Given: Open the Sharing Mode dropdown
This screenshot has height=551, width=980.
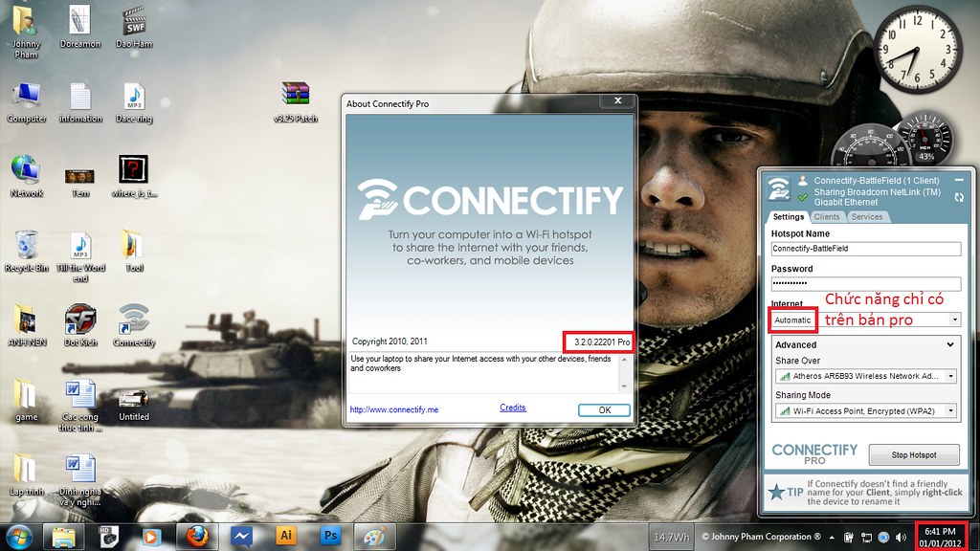Looking at the screenshot, I should coord(865,411).
